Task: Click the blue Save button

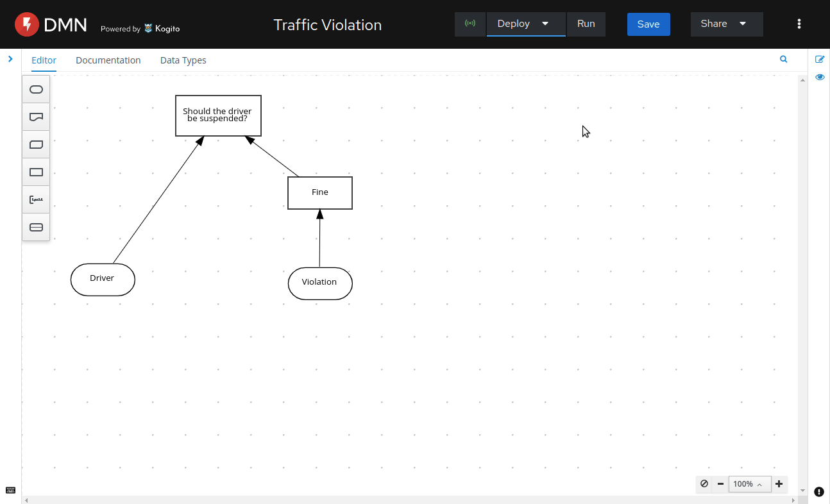Action: 648,24
